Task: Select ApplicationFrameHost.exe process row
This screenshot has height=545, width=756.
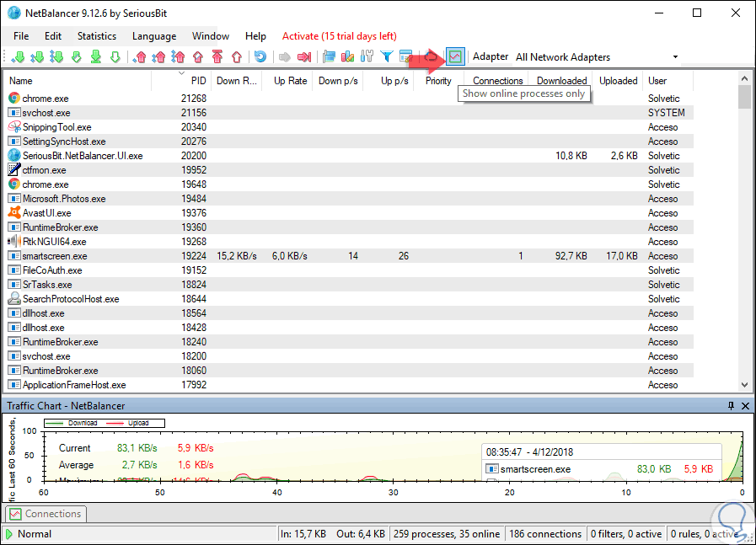Action: pyautogui.click(x=350, y=385)
